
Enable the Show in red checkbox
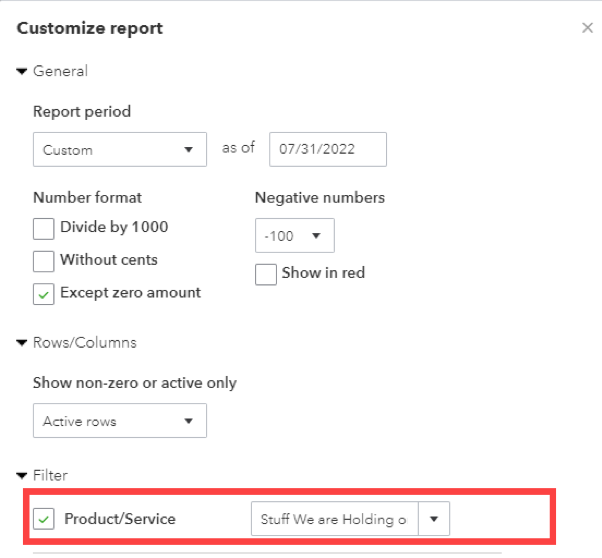pyautogui.click(x=266, y=274)
